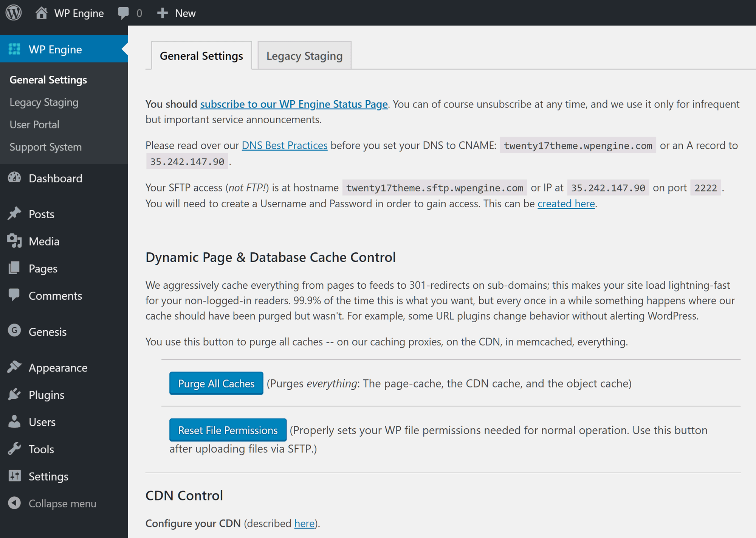Click Legacy Staging in sidebar
The height and width of the screenshot is (538, 756).
44,102
